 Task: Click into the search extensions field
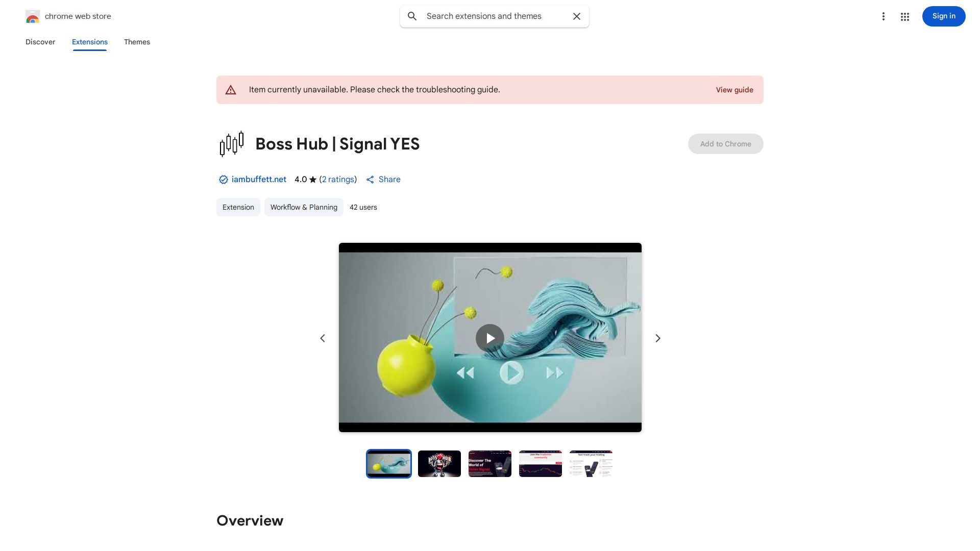(495, 16)
